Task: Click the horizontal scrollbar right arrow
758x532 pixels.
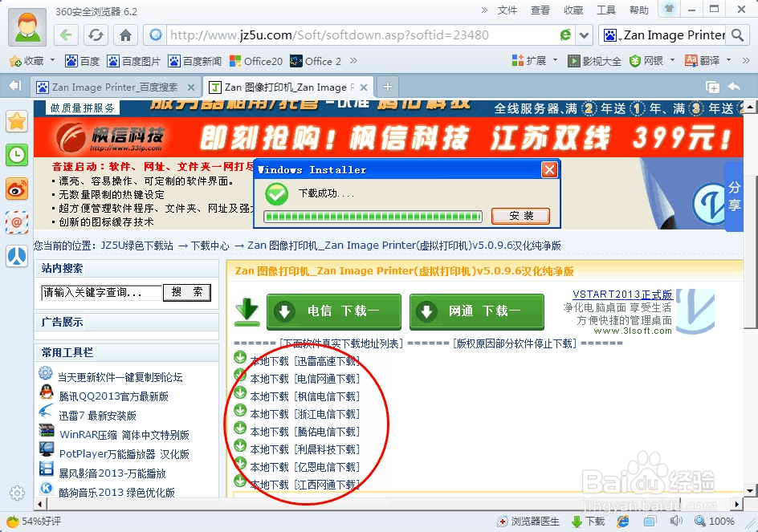Action: click(736, 504)
